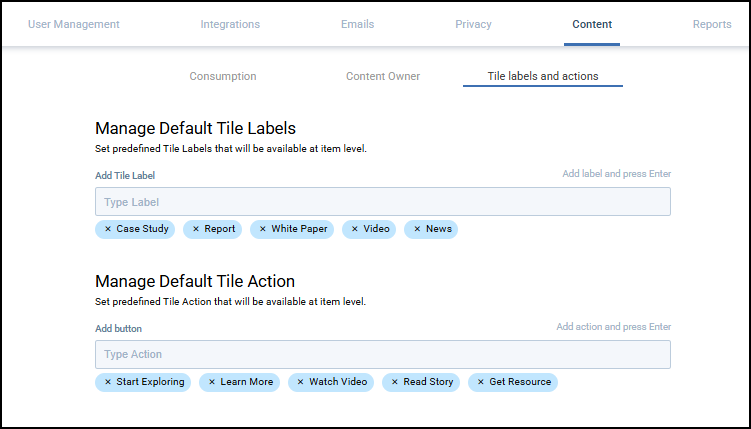Image resolution: width=751 pixels, height=429 pixels.
Task: Switch to the Integrations tab
Action: point(230,24)
